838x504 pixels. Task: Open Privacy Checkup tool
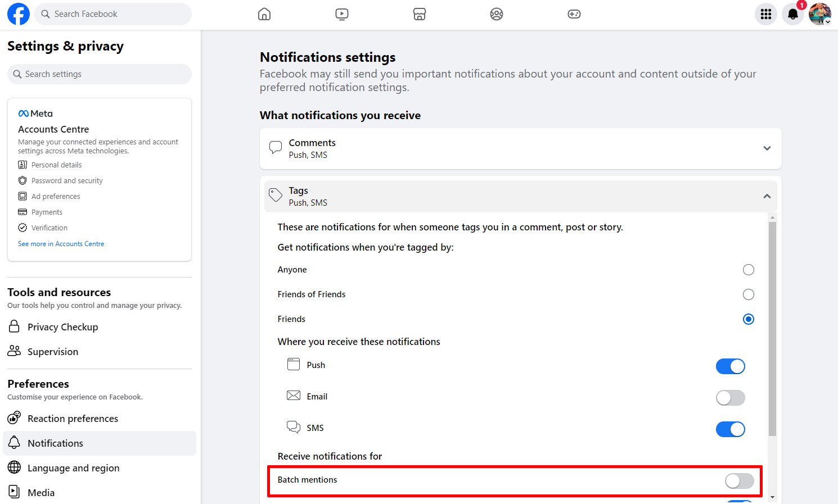[62, 327]
